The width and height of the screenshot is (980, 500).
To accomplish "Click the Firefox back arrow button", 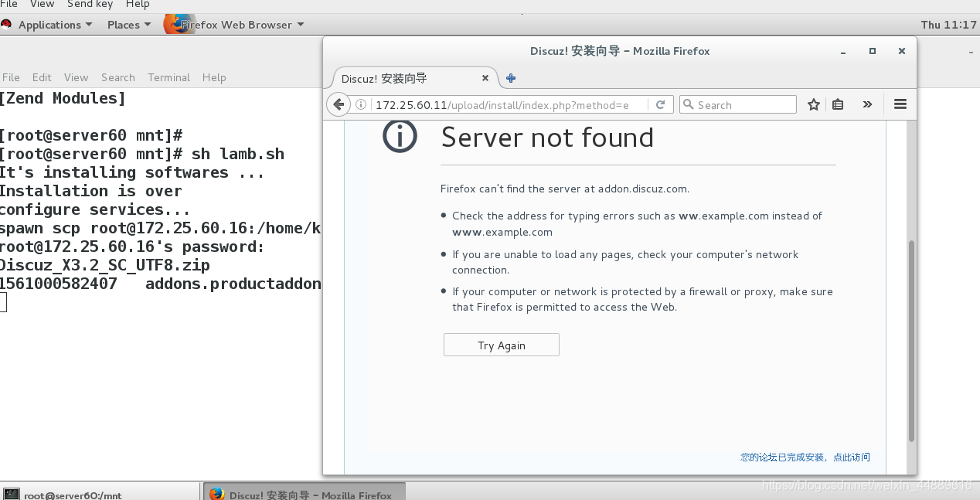I will [x=338, y=104].
